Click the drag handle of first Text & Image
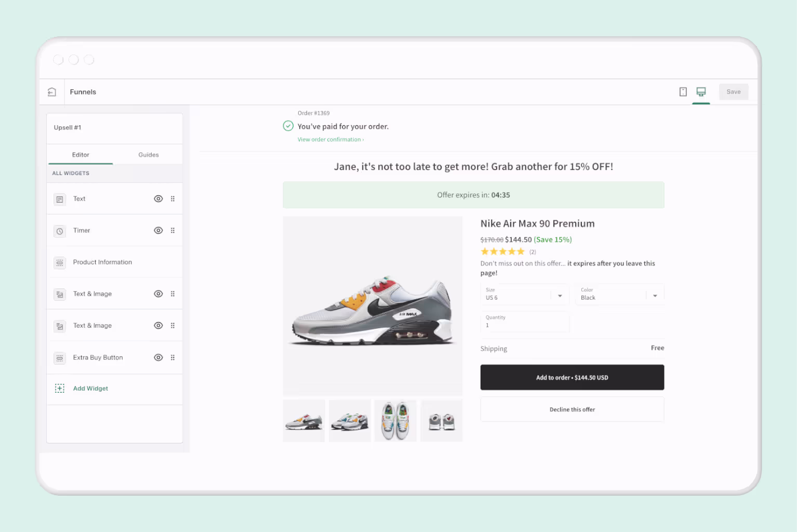Screen dimensions: 797x532 click(x=172, y=294)
